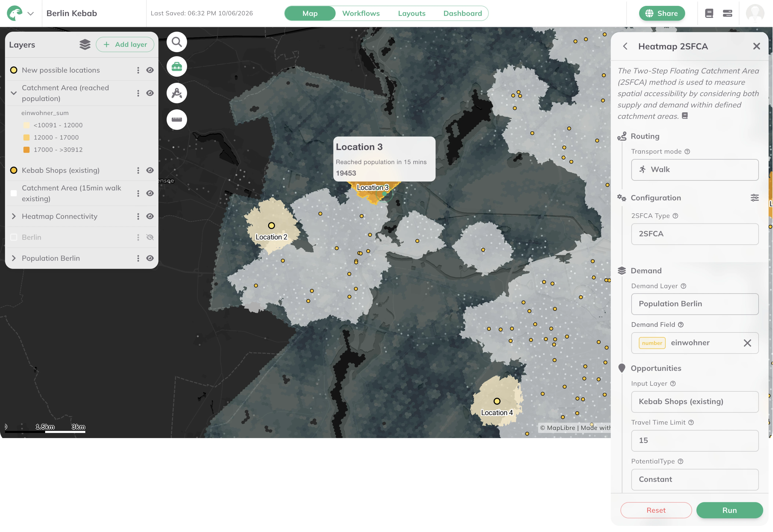Click the Travel Time Limit input field
The width and height of the screenshot is (773, 532).
click(695, 441)
